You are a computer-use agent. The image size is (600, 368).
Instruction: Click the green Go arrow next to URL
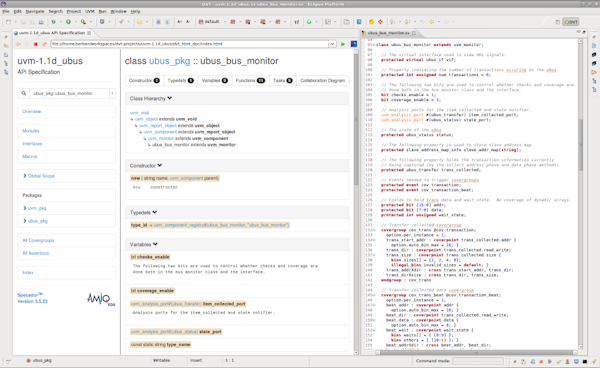click(x=343, y=44)
